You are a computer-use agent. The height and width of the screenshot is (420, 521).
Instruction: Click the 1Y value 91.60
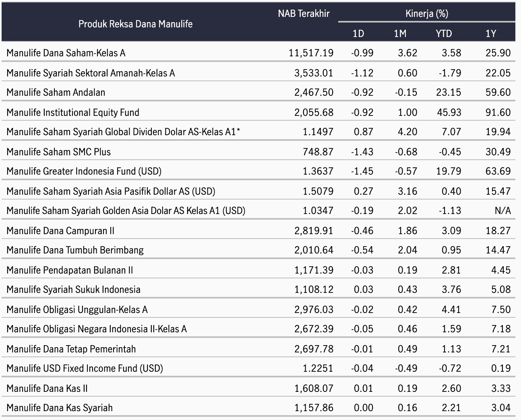498,112
